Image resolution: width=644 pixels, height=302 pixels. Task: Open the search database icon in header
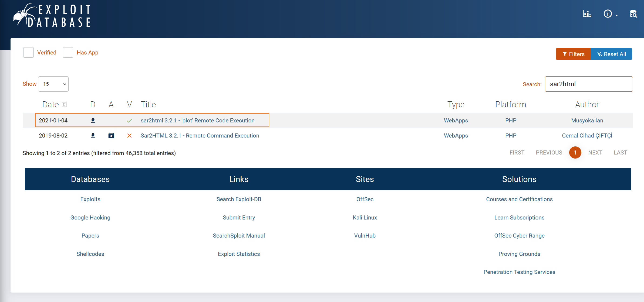pyautogui.click(x=633, y=14)
